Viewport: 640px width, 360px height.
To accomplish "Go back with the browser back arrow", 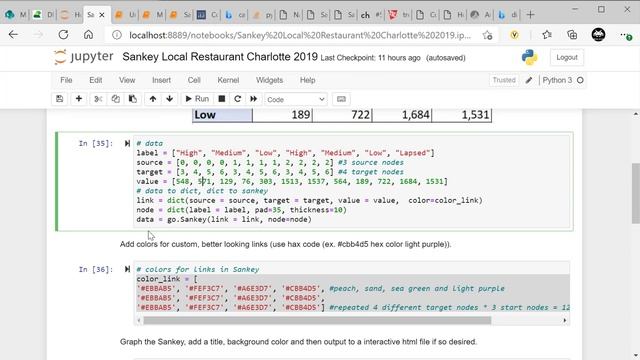I will tap(13, 35).
